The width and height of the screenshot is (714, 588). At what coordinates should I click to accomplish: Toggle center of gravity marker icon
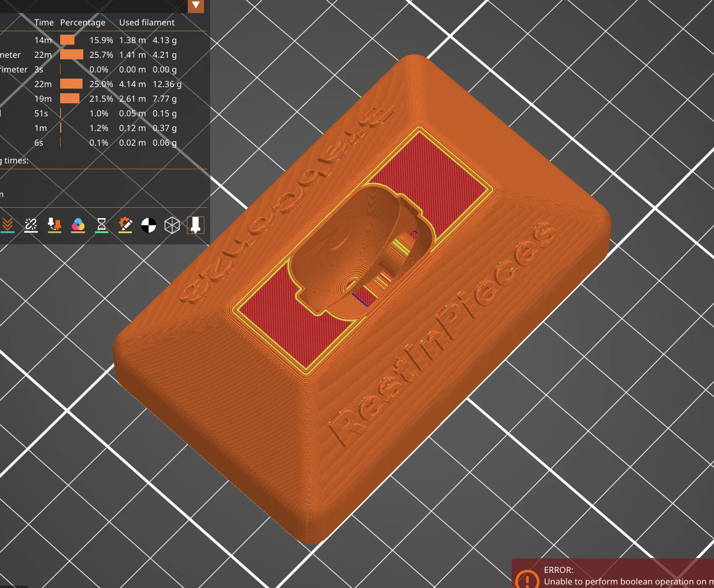point(148,225)
